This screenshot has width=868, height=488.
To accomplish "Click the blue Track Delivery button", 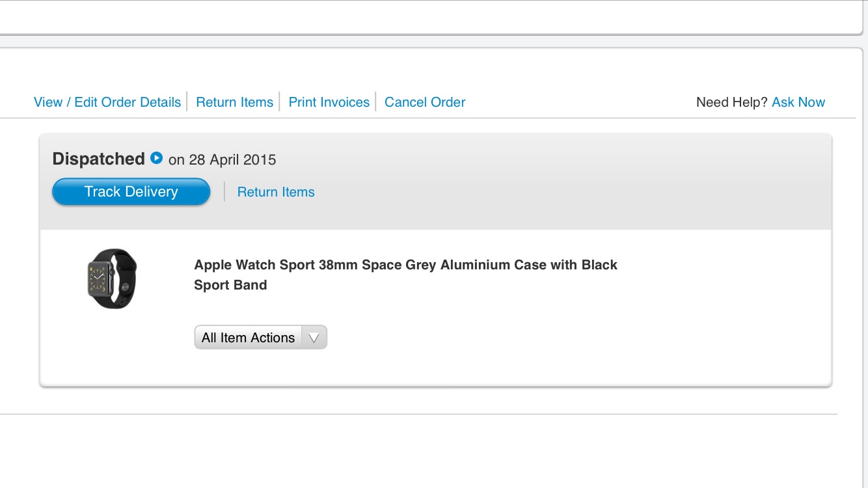I will 131,192.
